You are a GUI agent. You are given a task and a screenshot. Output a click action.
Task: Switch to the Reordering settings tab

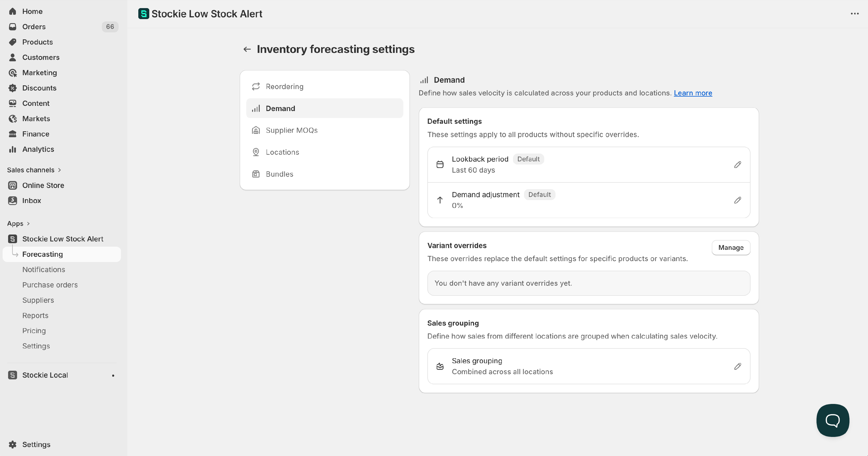(x=284, y=86)
